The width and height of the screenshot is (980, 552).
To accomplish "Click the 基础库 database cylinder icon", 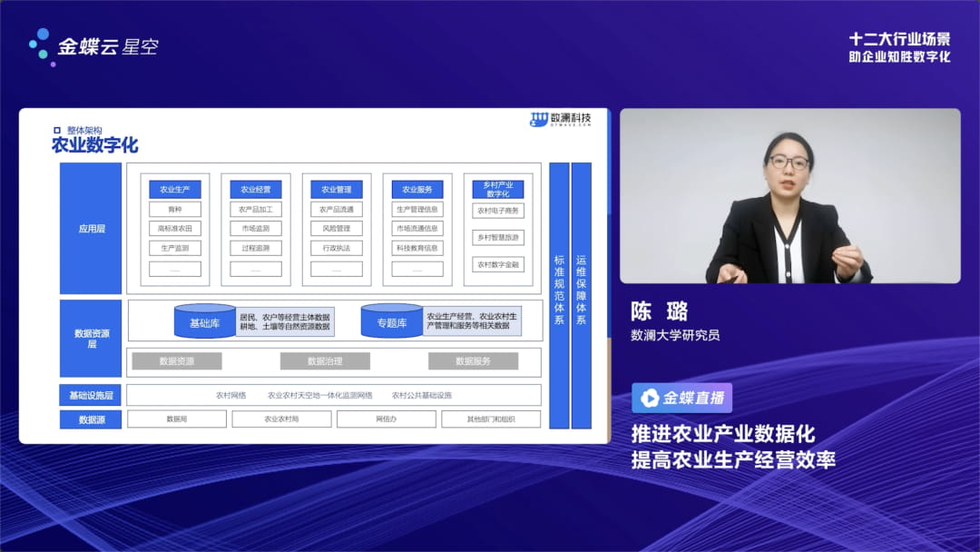I will tap(205, 321).
